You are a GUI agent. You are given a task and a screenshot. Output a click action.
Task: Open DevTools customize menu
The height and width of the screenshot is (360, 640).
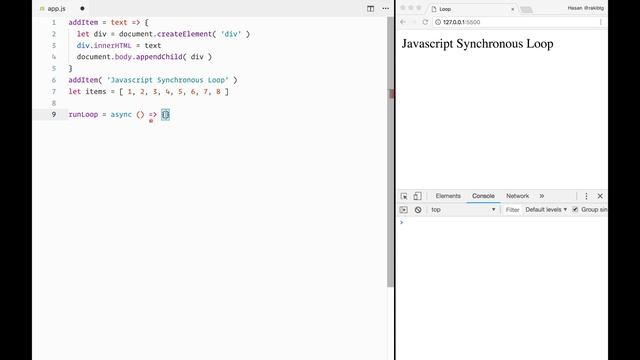[x=586, y=196]
